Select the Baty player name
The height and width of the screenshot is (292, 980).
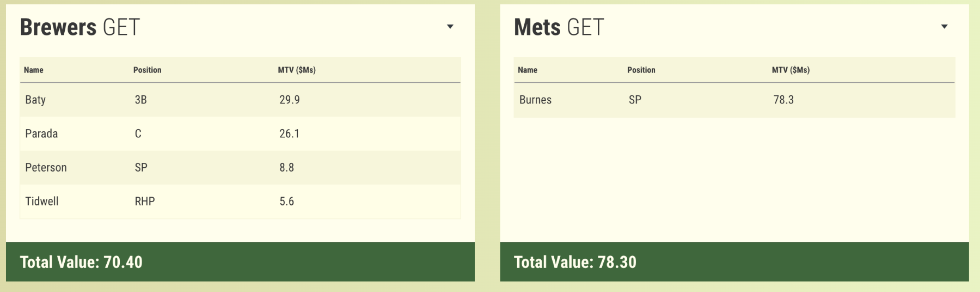[x=35, y=100]
